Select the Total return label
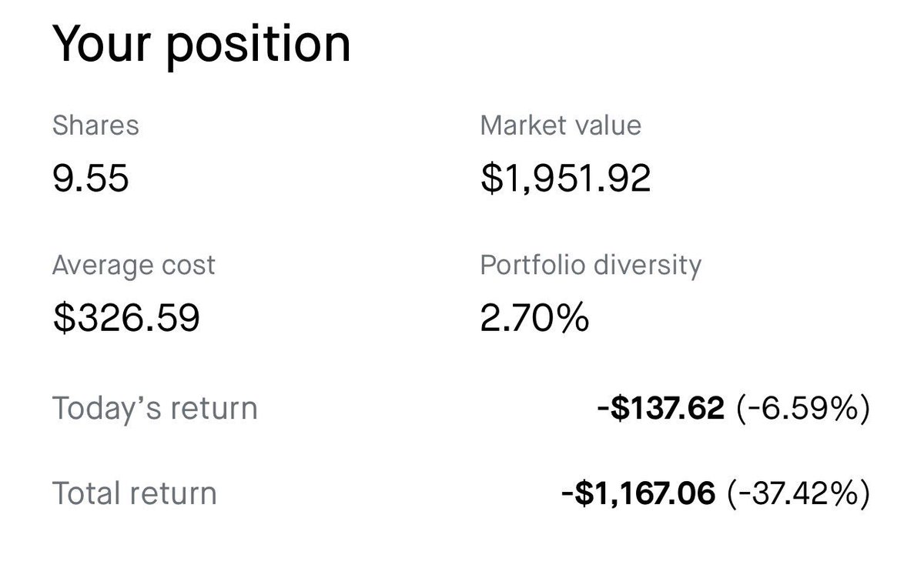 click(134, 493)
